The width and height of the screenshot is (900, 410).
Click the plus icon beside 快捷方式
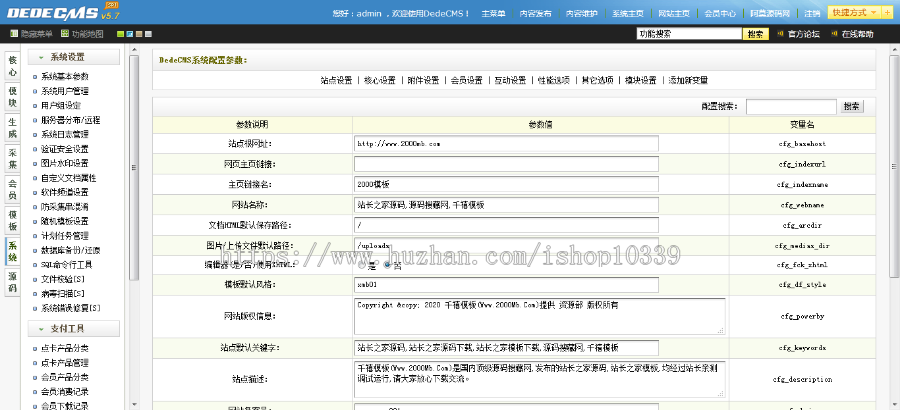pyautogui.click(x=888, y=13)
